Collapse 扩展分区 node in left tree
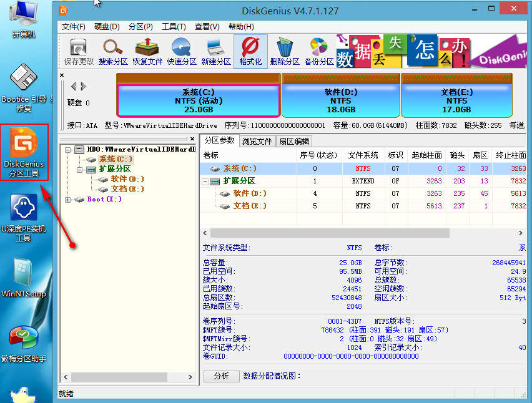532x403 pixels. 80,170
